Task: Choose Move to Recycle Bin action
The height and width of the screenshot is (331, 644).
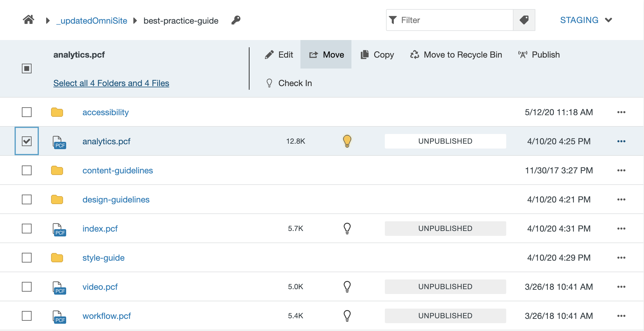Action: (456, 55)
